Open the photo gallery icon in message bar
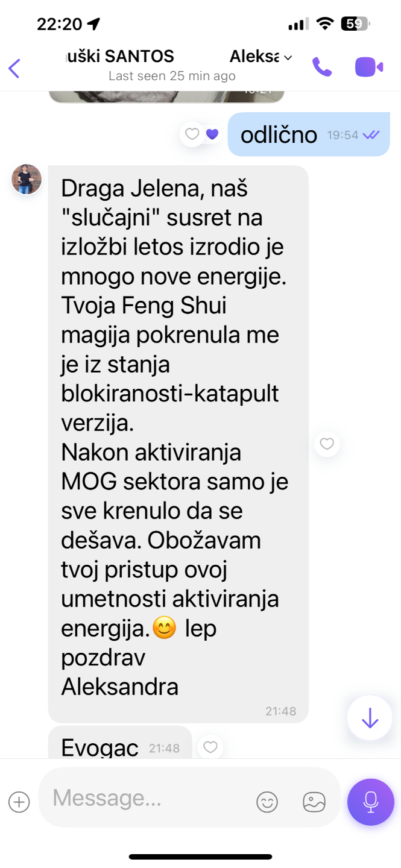This screenshot has width=401, height=868. [314, 802]
